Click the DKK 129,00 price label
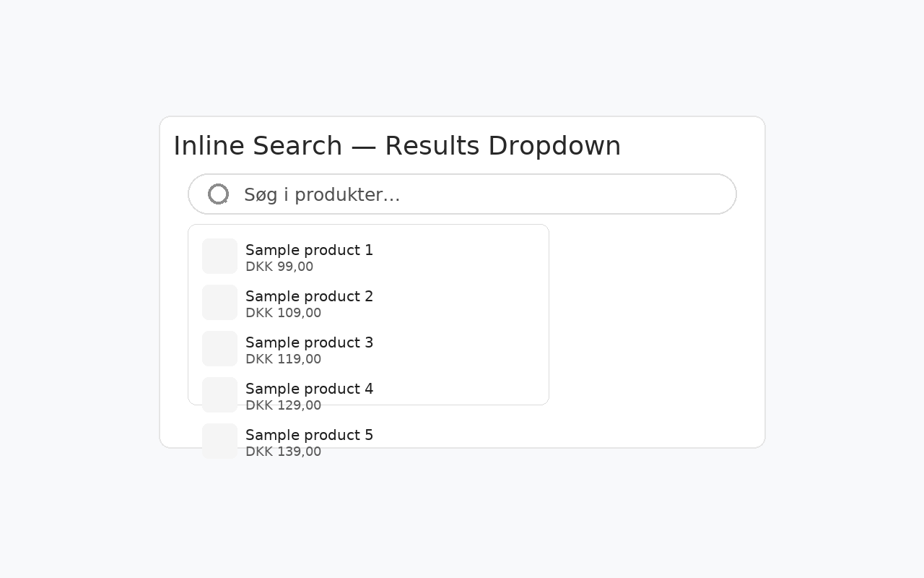The image size is (924, 578). (x=283, y=405)
